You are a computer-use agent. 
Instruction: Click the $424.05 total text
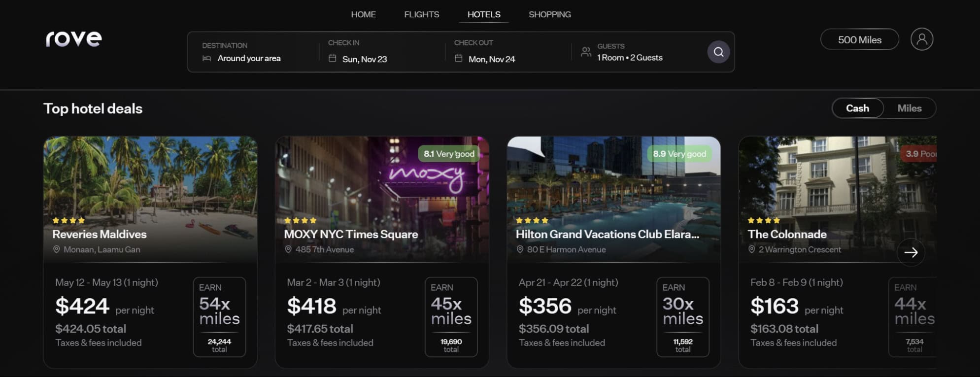click(91, 329)
